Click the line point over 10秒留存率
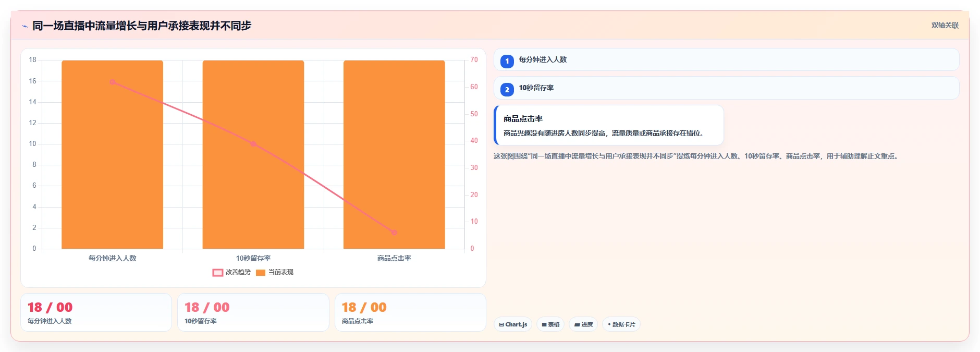 click(x=253, y=144)
